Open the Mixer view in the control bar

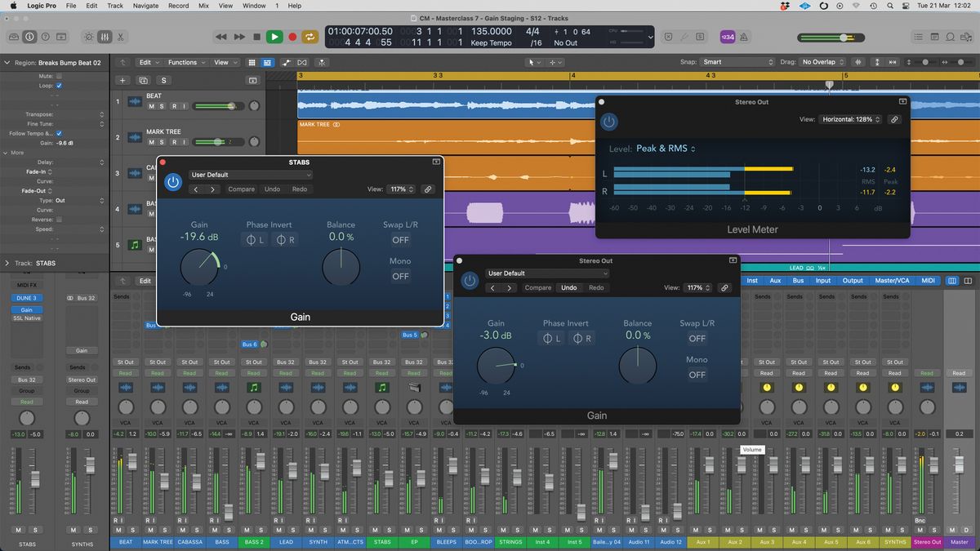click(105, 37)
